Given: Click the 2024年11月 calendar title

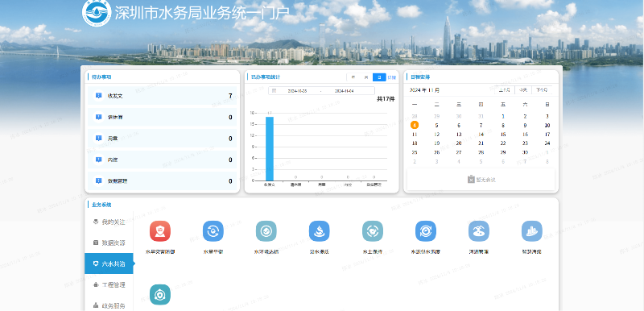Looking at the screenshot, I should click(424, 90).
